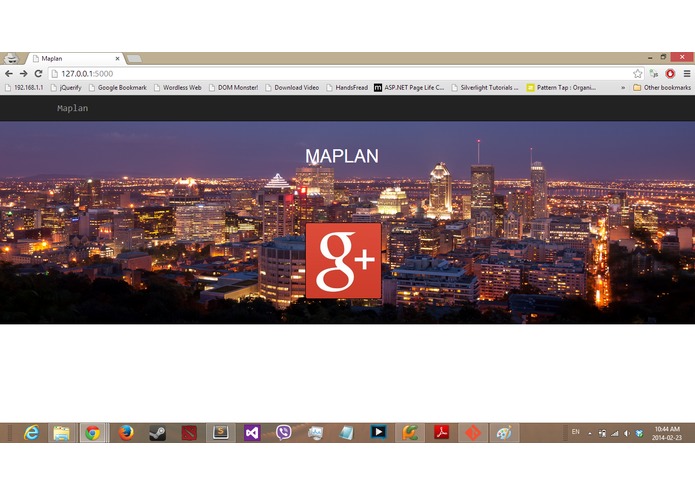
Task: Open a new tab next to Maplan
Action: 134,58
